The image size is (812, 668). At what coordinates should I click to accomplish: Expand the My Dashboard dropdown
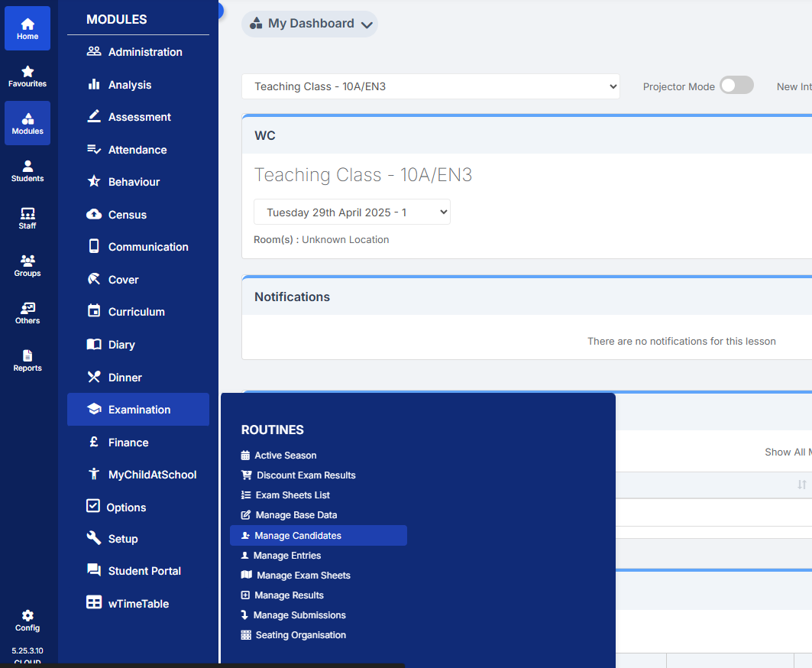click(309, 24)
